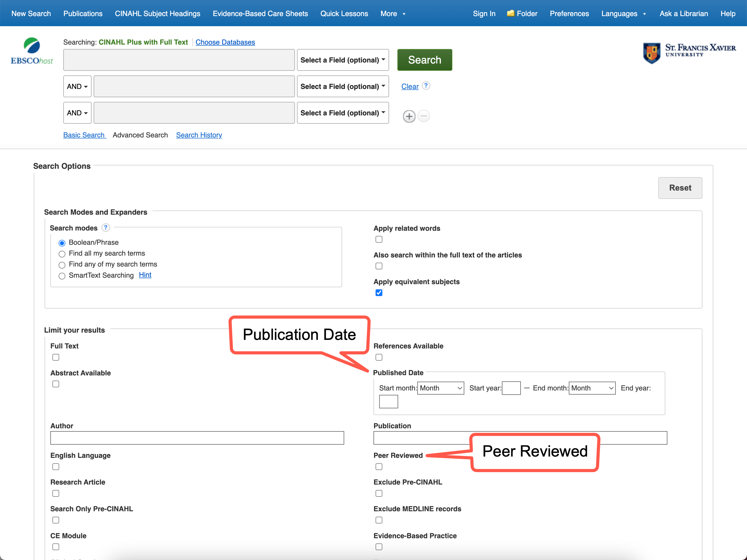Click SmartText Hint link
Viewport: 747px width, 560px height.
pyautogui.click(x=145, y=275)
